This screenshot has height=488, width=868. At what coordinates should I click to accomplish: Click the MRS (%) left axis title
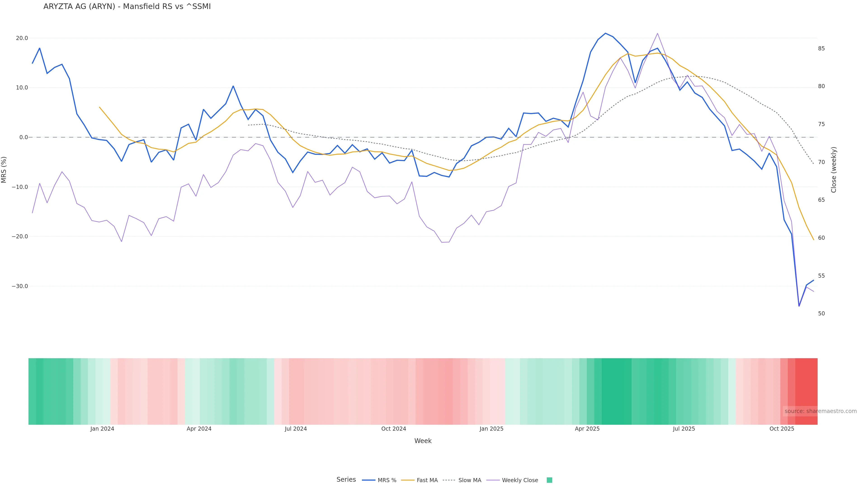point(4,169)
